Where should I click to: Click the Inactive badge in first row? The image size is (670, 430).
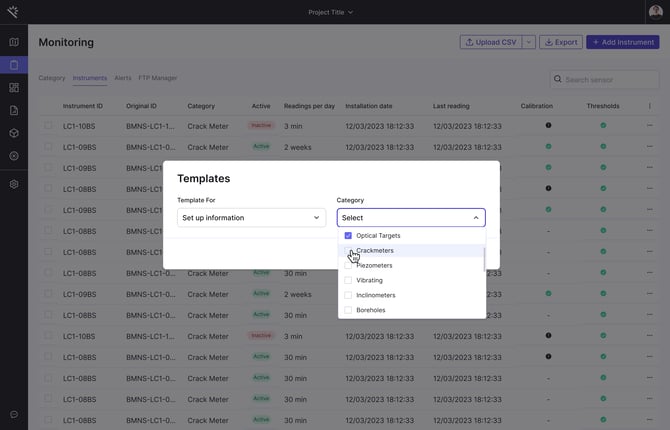[x=261, y=125]
